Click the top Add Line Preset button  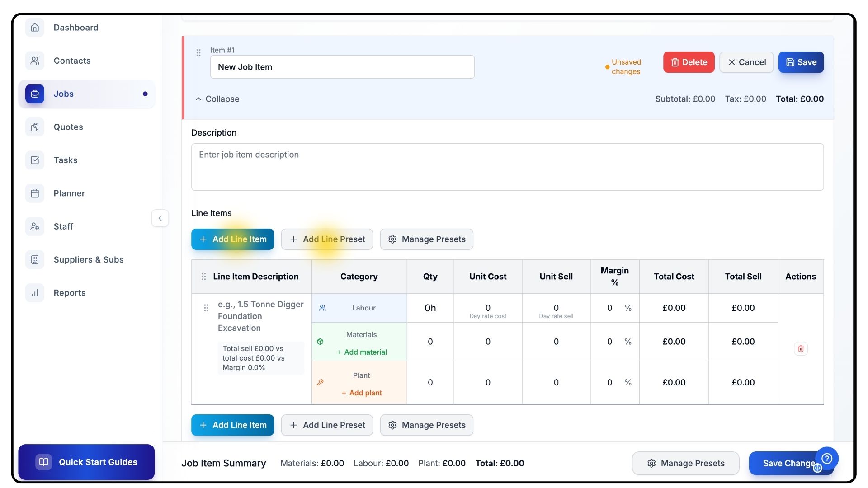click(x=327, y=239)
